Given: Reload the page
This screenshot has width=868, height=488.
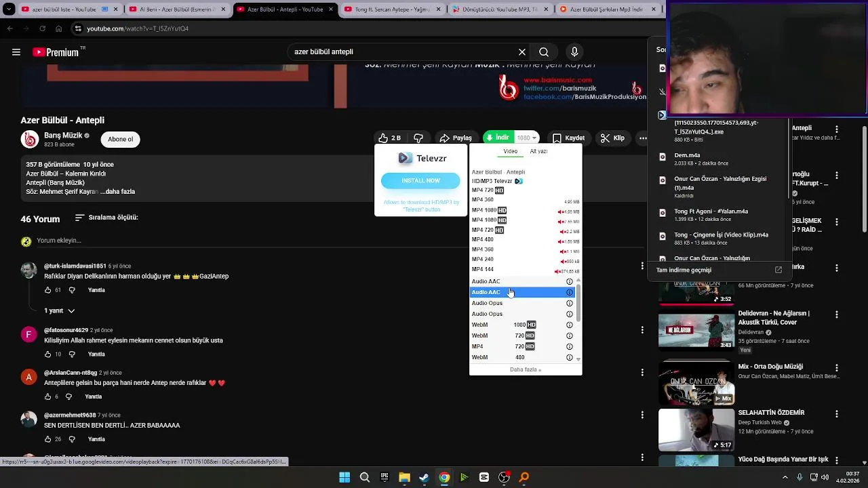Looking at the screenshot, I should pos(42,28).
